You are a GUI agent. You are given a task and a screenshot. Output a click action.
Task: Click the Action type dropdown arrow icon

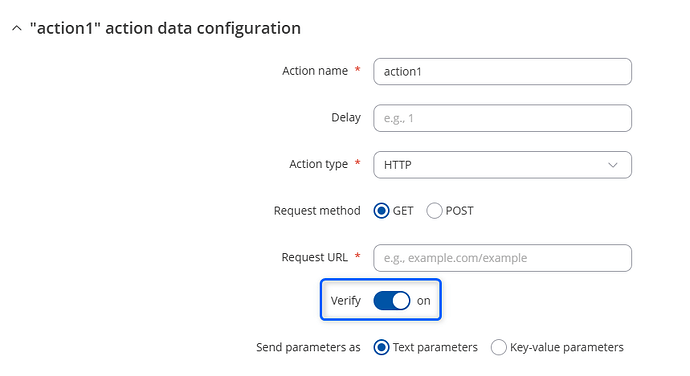(613, 165)
